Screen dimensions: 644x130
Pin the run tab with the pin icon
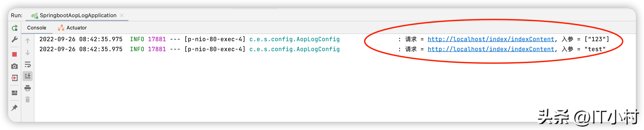(14, 108)
